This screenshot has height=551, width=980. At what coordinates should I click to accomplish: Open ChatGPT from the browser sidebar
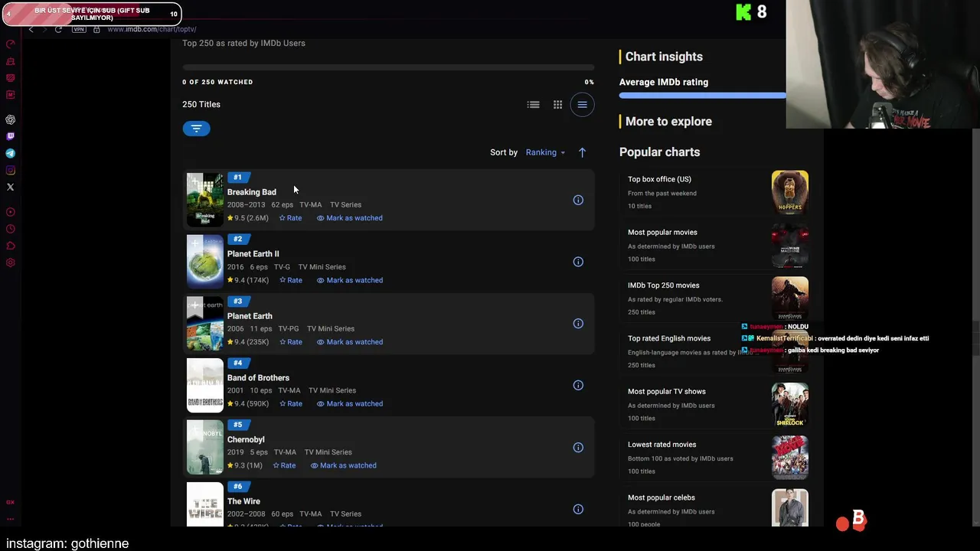(x=11, y=119)
